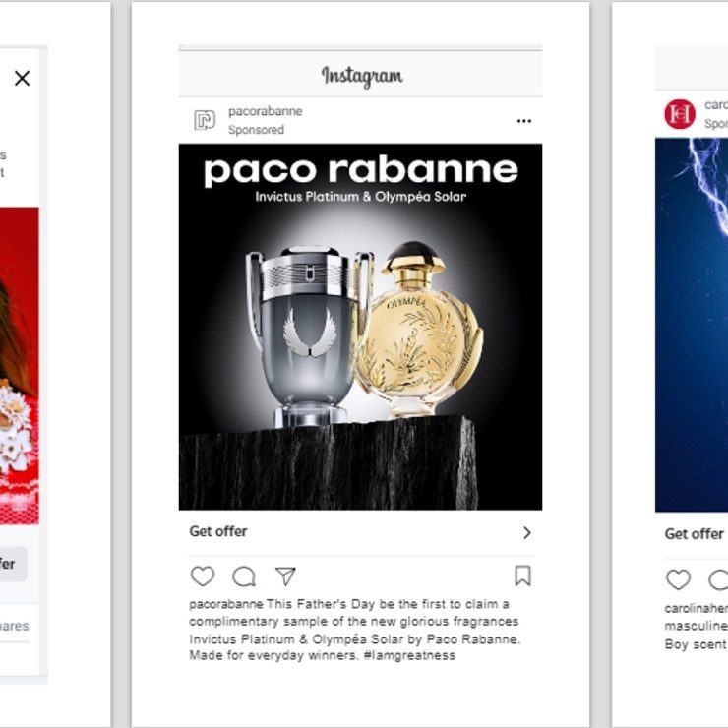The image size is (728, 728).
Task: Share the pacorabanne post via paper plane icon
Action: coord(285,576)
